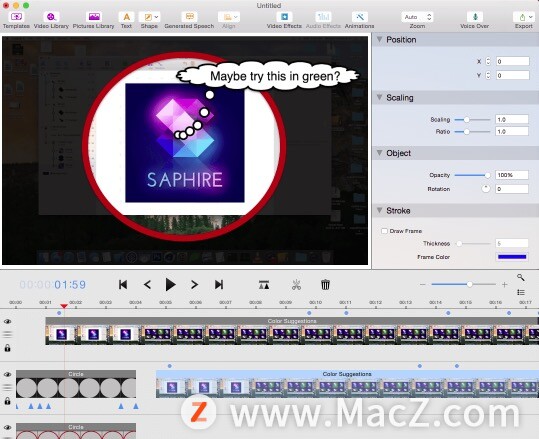This screenshot has height=439, width=539.
Task: Jump to the timeline start
Action: point(123,285)
